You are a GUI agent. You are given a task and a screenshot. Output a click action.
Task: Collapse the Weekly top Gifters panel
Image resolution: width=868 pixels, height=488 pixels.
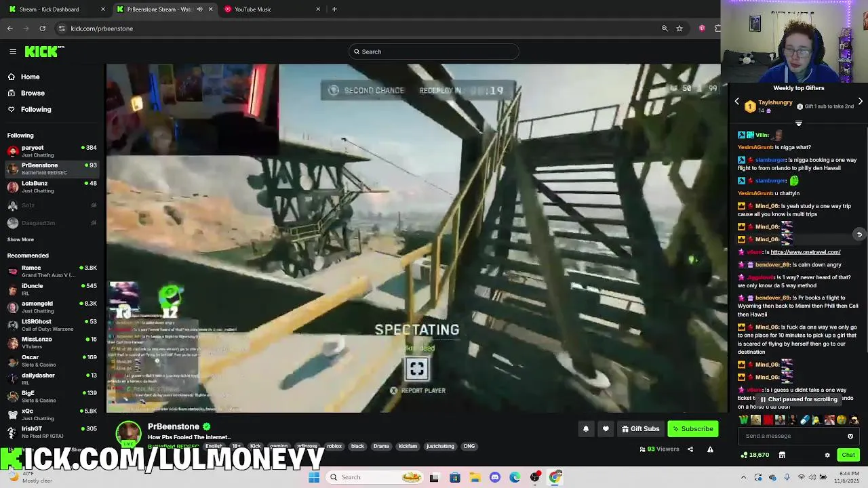[x=799, y=123]
